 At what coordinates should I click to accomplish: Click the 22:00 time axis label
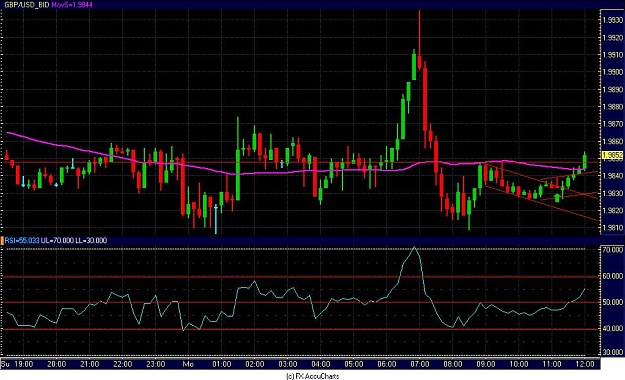click(123, 364)
